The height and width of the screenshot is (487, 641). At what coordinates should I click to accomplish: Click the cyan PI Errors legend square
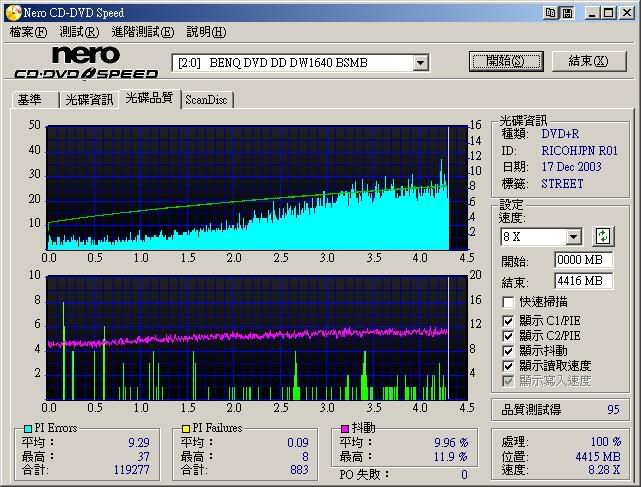(27, 429)
